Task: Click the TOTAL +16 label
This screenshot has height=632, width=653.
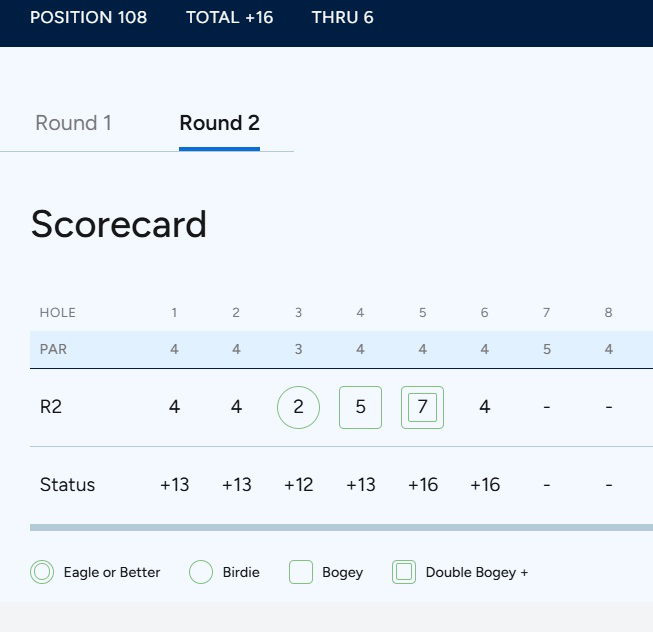Action: coord(229,17)
